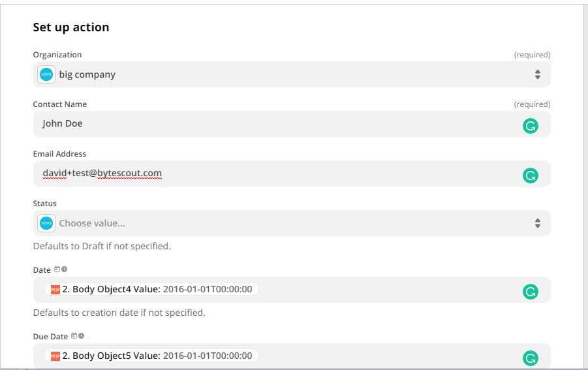Click the Email Address input field
The height and width of the screenshot is (370, 588).
coord(261,174)
